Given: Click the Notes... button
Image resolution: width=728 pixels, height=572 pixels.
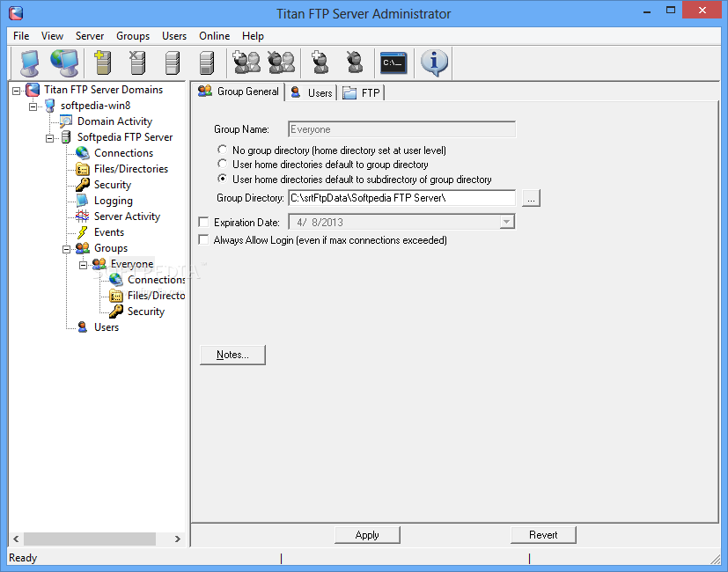Looking at the screenshot, I should click(x=232, y=355).
